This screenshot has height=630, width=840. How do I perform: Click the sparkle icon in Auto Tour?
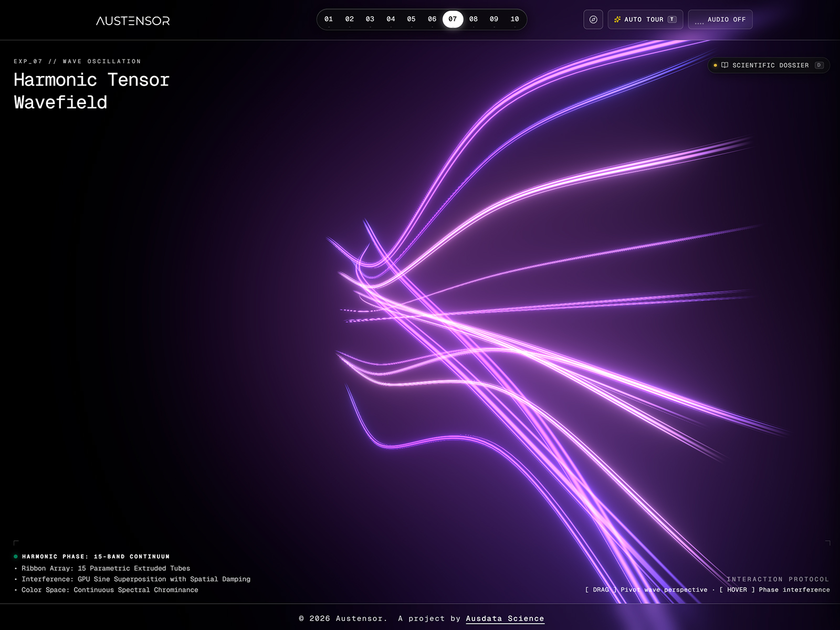(617, 19)
